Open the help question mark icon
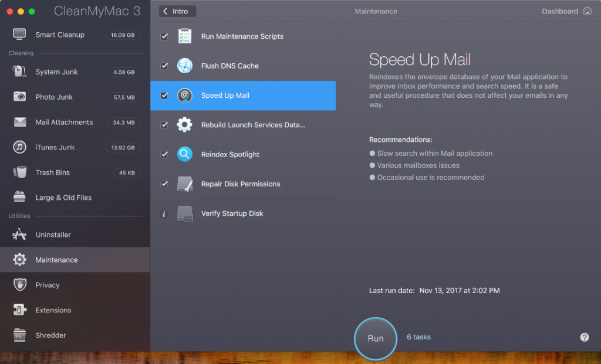The height and width of the screenshot is (364, 601). 584,337
